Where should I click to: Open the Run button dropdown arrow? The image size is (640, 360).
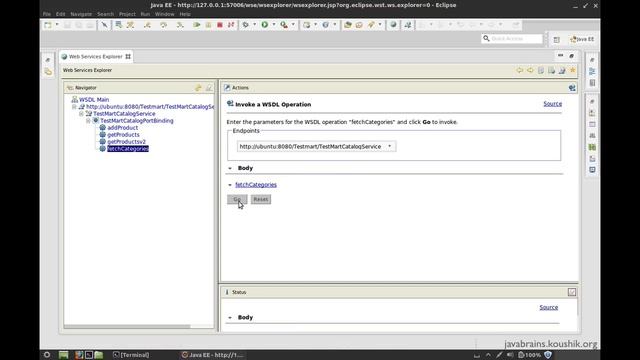(x=274, y=25)
